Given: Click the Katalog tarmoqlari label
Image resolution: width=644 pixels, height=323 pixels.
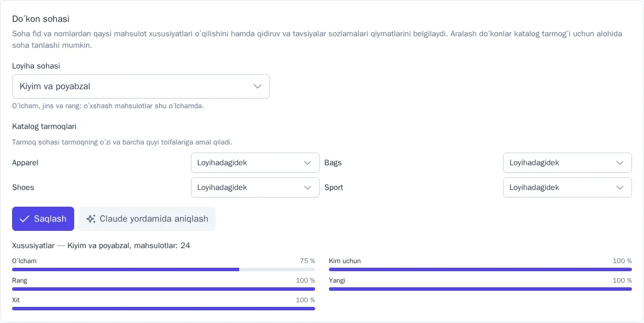Looking at the screenshot, I should 44,126.
